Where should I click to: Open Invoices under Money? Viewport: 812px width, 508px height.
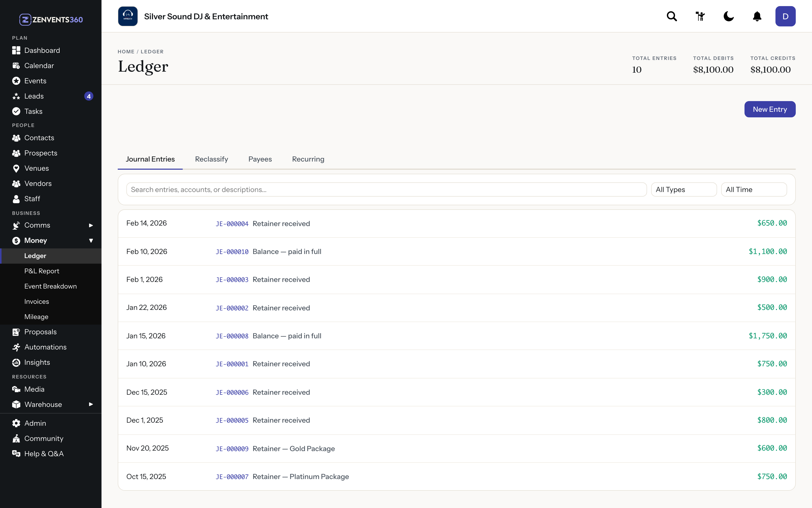click(x=51, y=301)
